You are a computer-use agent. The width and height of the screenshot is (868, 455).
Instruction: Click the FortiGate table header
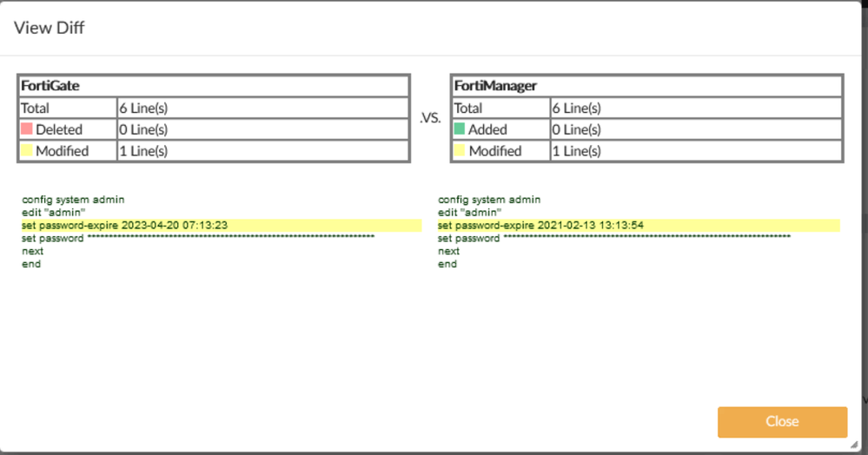pyautogui.click(x=214, y=86)
